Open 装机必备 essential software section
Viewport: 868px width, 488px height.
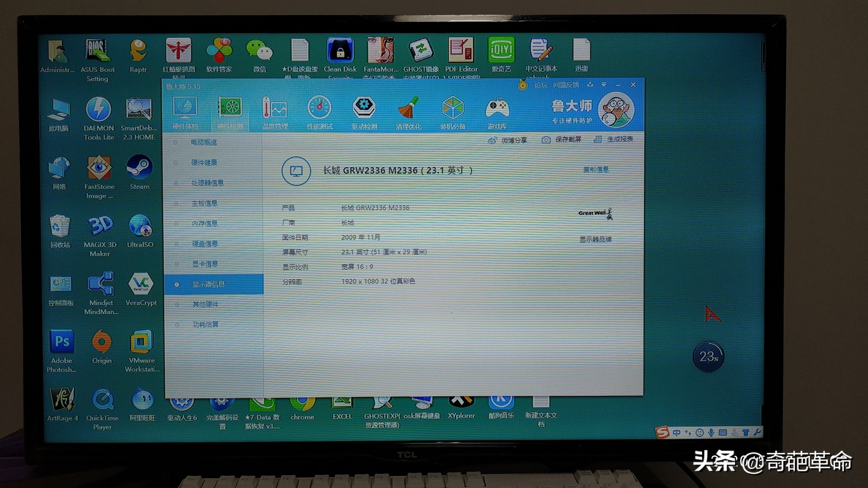[x=453, y=113]
